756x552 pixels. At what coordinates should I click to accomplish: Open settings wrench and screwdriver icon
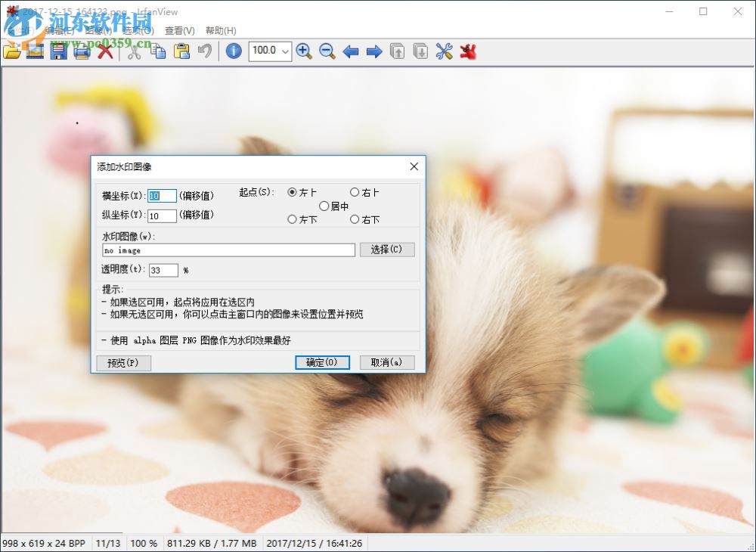[444, 51]
